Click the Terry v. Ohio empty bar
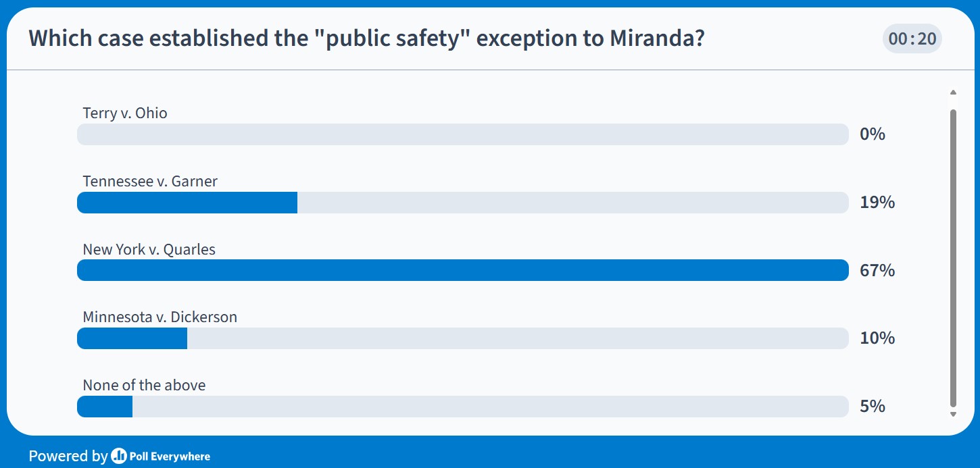 click(x=463, y=134)
